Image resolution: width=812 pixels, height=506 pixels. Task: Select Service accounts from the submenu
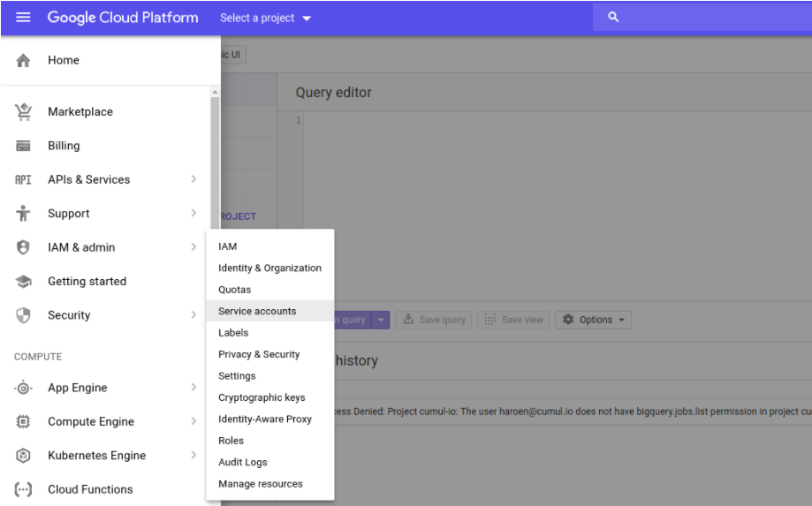(x=257, y=312)
